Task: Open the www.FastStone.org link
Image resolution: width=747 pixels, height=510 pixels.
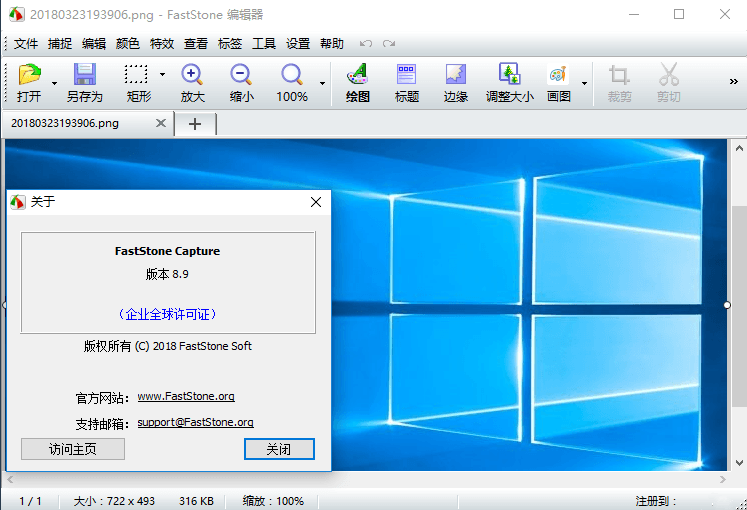Action: point(186,396)
